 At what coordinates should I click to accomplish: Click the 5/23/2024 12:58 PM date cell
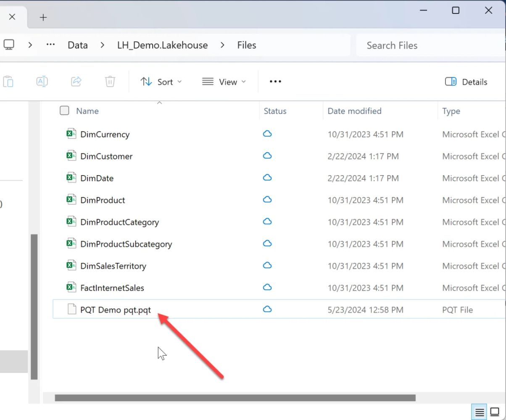(x=365, y=310)
